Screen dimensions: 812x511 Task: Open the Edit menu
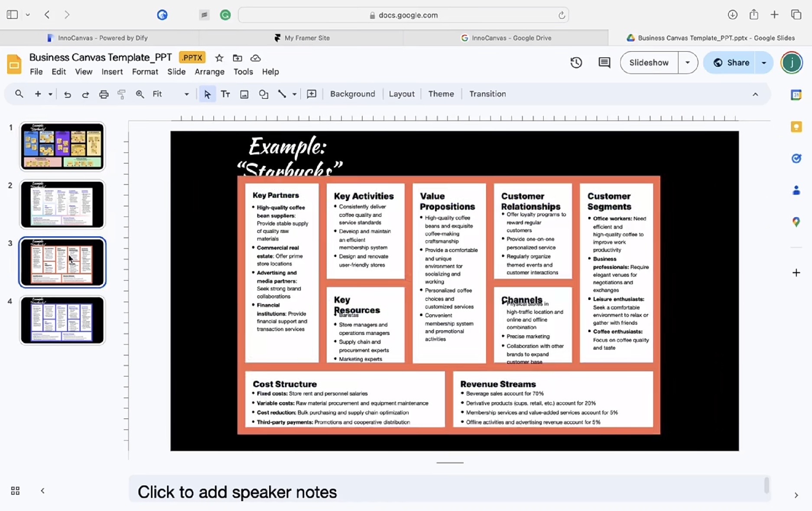58,72
